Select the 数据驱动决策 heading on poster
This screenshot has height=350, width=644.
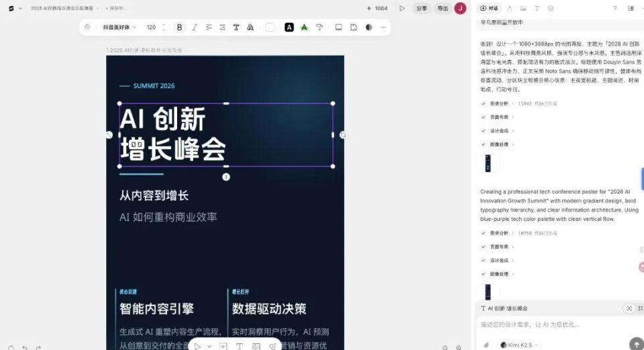click(x=269, y=309)
